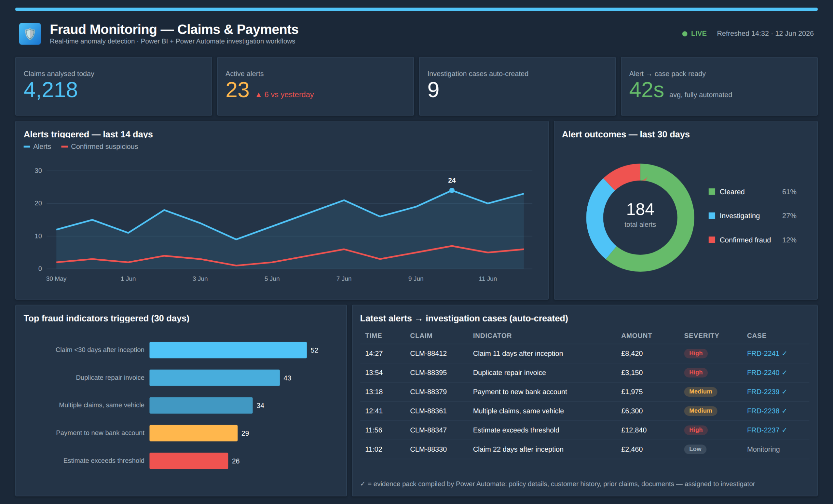Select the 'Multiple claims, same vehicle' bar
833x504 pixels.
[201, 405]
